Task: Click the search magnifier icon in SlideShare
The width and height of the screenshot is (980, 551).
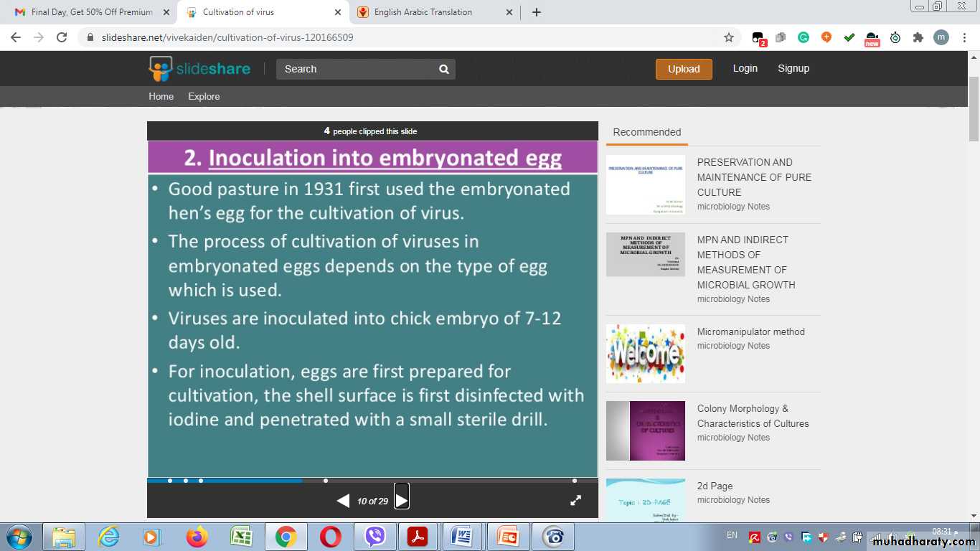Action: tap(444, 70)
